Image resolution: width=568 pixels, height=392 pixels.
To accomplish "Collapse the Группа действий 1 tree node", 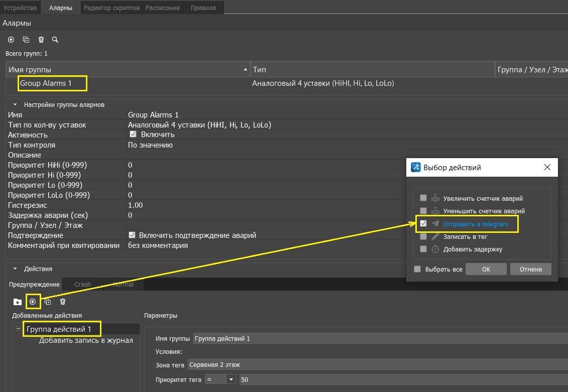I will pos(19,329).
